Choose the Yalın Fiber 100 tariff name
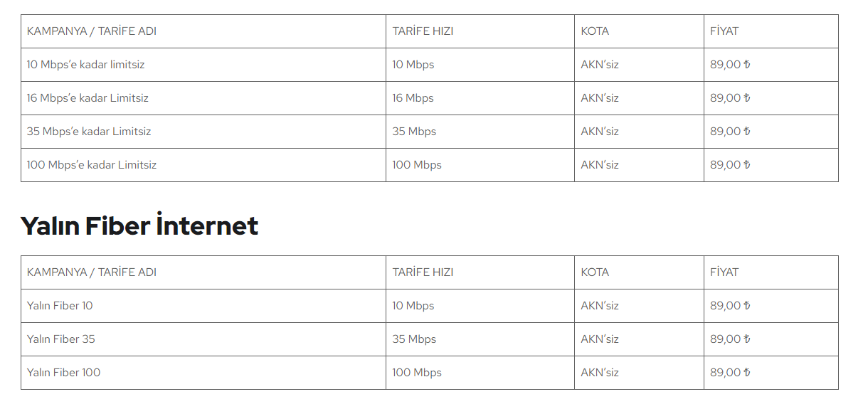868x404 pixels. 64,373
